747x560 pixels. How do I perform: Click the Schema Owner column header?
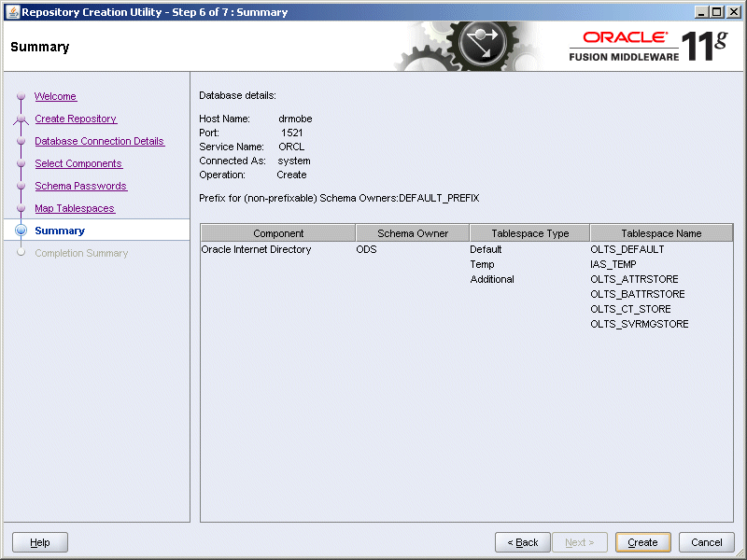pos(413,233)
